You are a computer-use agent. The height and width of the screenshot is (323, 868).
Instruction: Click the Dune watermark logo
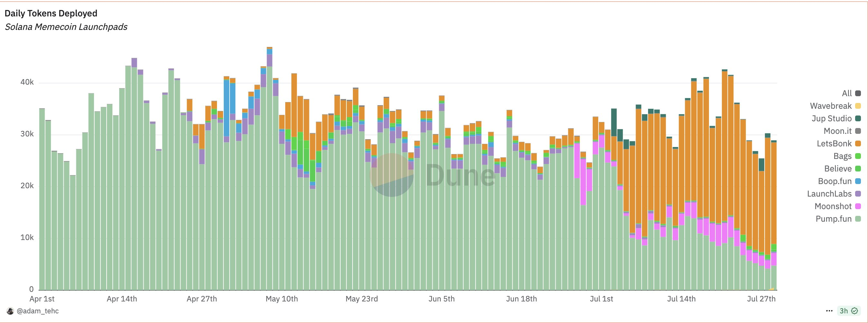433,175
